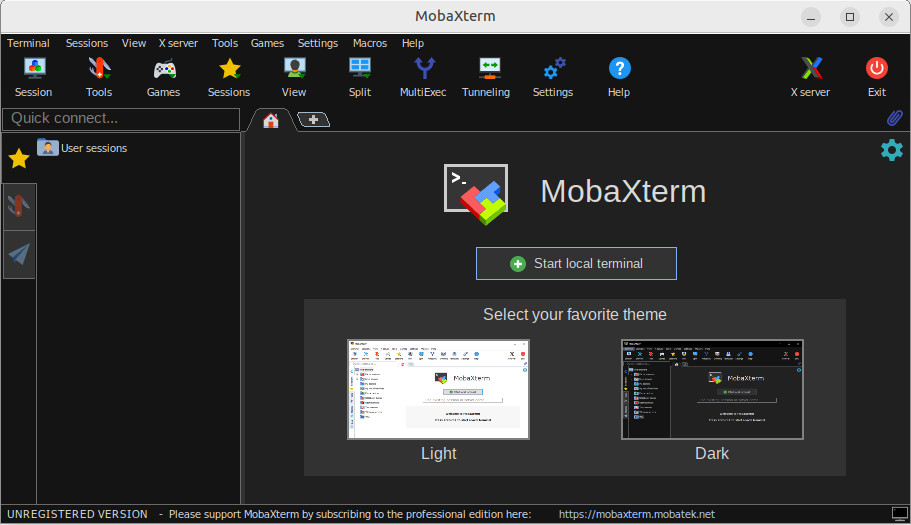Image resolution: width=911 pixels, height=525 pixels.
Task: Select the sidebar Tools knife tab
Action: click(19, 207)
